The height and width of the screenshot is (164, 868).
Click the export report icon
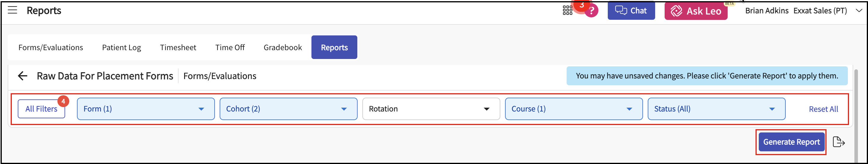tap(838, 142)
